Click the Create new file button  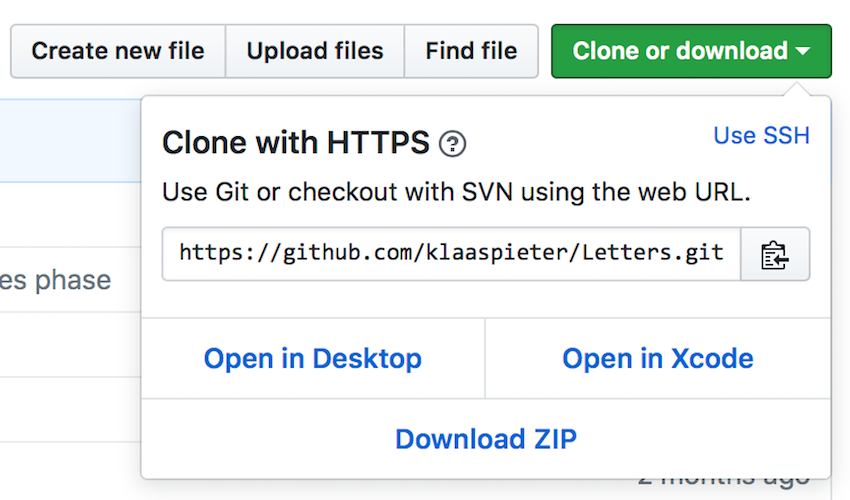118,51
